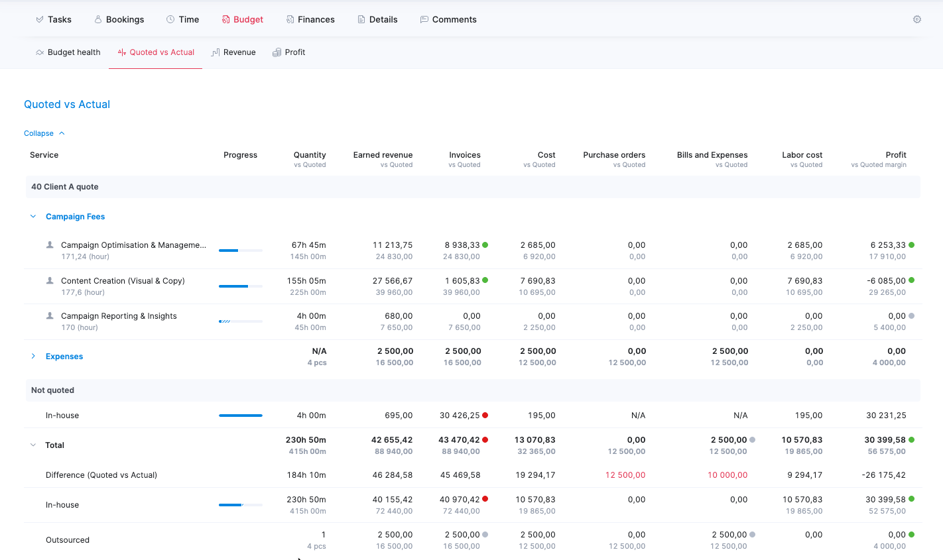Open the Profit sub-tab
The height and width of the screenshot is (560, 943).
tap(289, 52)
